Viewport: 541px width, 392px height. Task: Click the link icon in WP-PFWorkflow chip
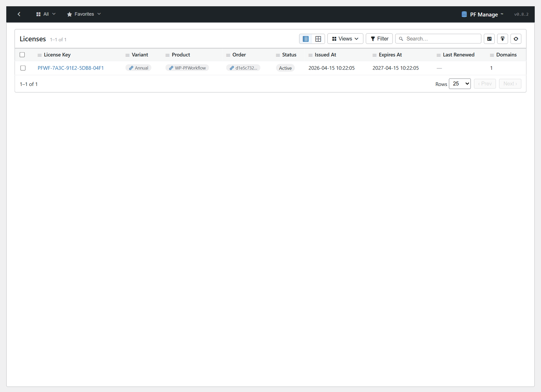pyautogui.click(x=171, y=68)
